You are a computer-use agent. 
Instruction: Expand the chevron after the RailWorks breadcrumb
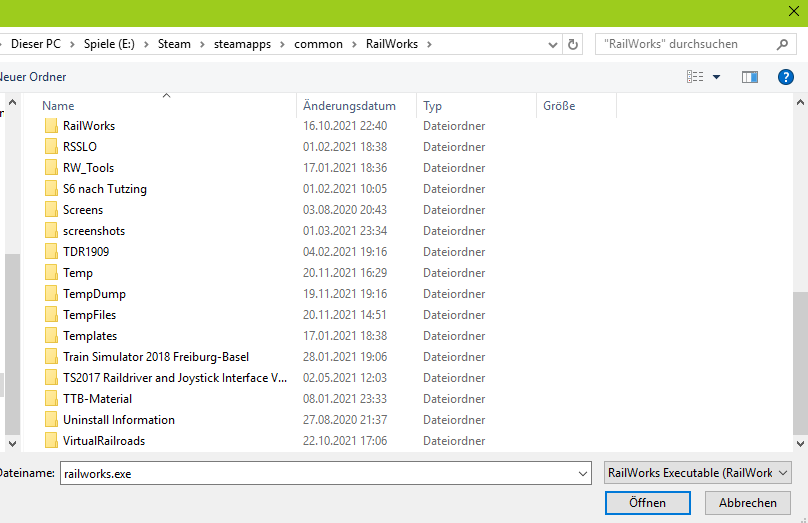click(429, 44)
